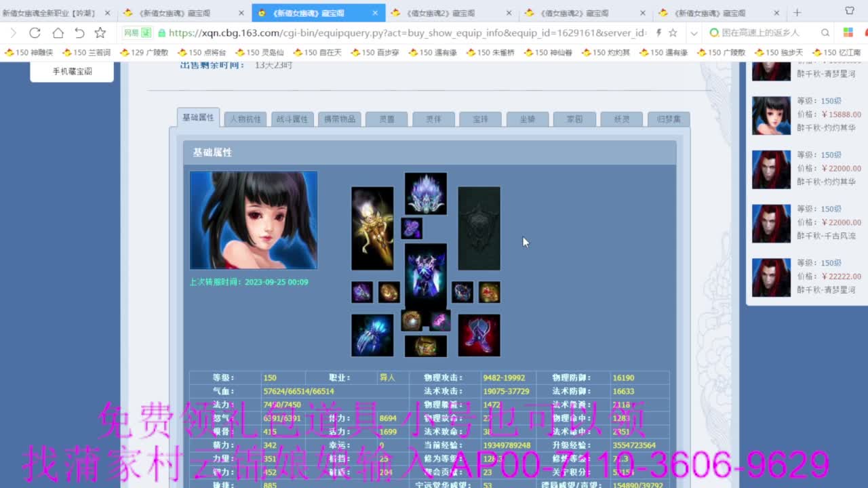This screenshot has height=488, width=868.
Task: Open a new browser tab
Action: 797,13
